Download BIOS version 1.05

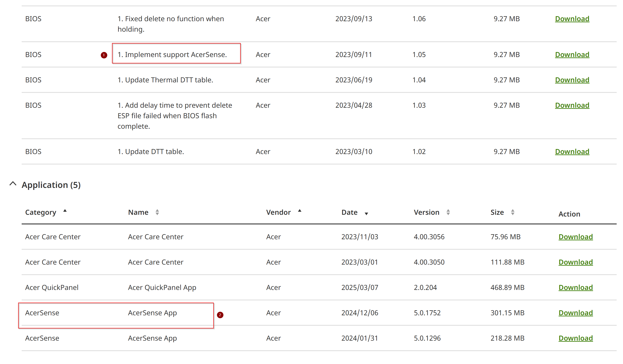point(572,55)
